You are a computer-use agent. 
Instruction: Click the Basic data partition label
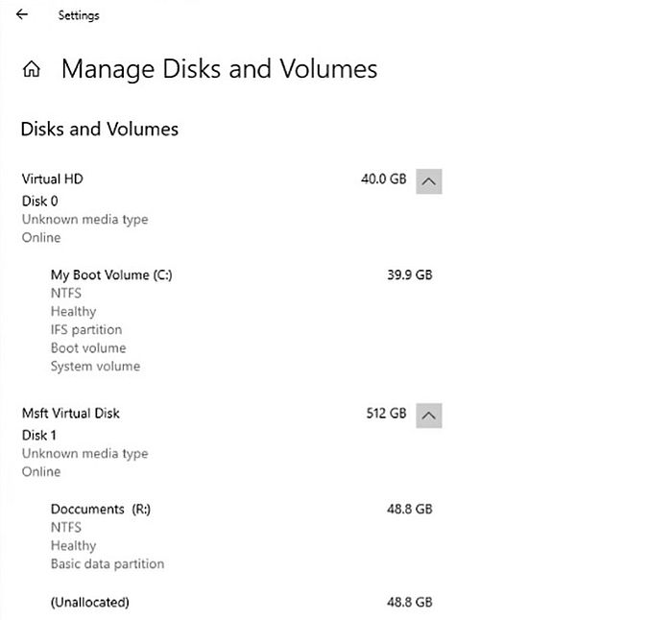[108, 564]
